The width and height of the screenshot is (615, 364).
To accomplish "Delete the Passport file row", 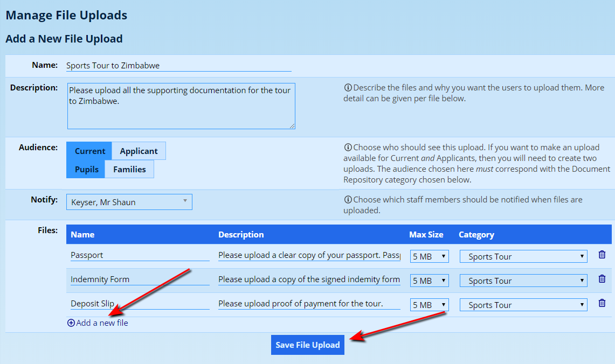I will (x=602, y=255).
